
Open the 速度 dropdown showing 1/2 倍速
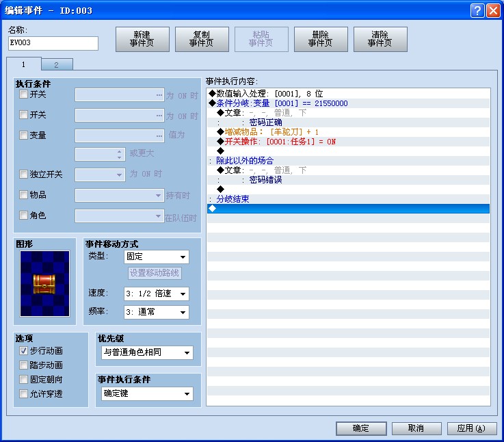[156, 294]
